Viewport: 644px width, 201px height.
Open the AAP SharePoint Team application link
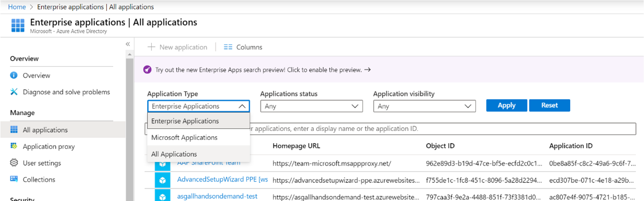(209, 163)
